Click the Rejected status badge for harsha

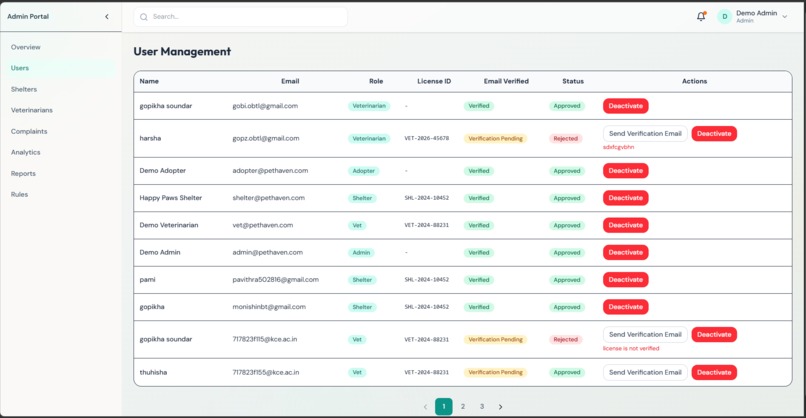click(565, 139)
